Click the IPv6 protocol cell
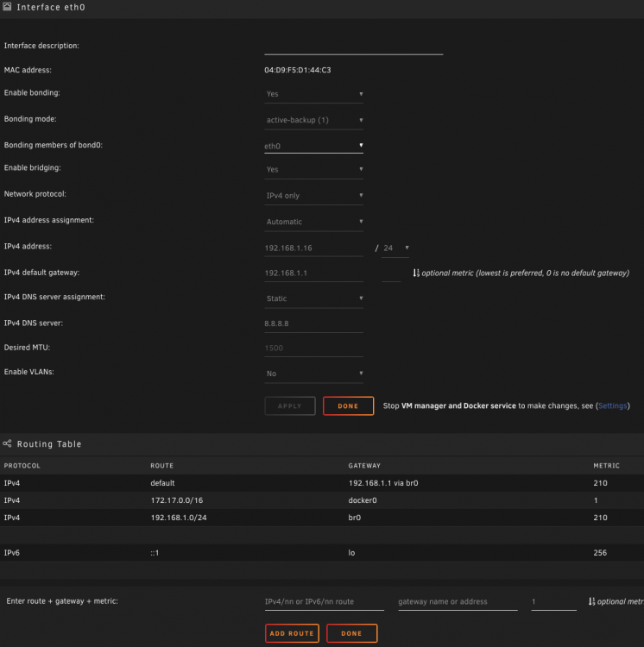The image size is (644, 647). [11, 552]
